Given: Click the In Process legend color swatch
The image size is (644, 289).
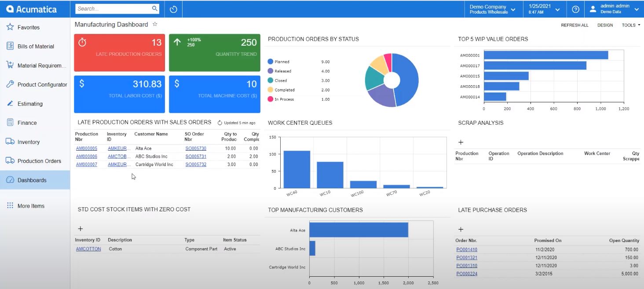Looking at the screenshot, I should (270, 99).
